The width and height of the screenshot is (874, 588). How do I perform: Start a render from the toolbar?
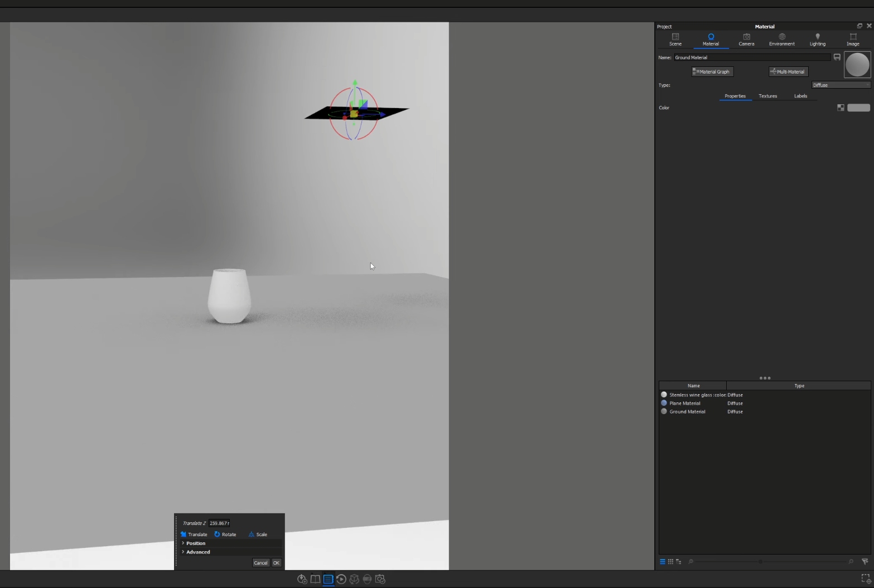click(367, 579)
